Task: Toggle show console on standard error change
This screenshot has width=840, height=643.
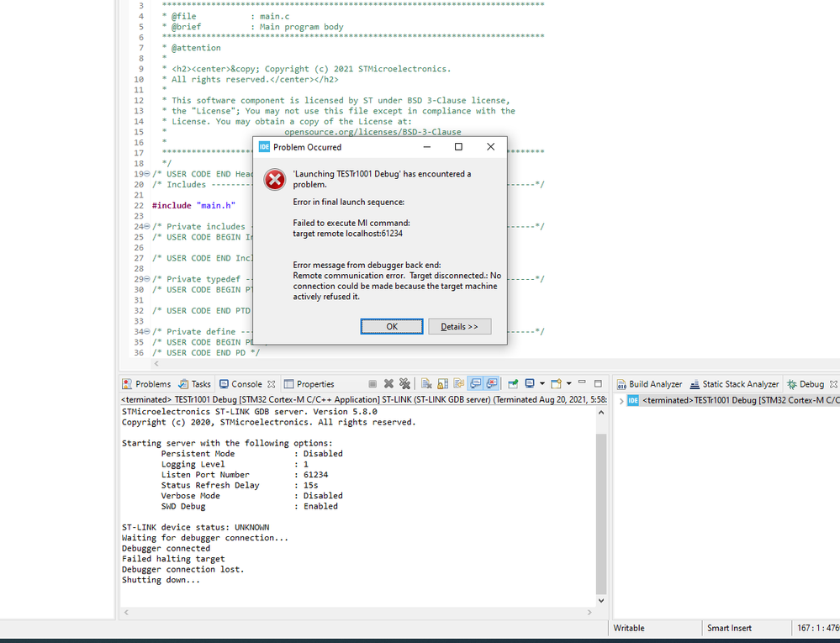Action: coord(491,384)
